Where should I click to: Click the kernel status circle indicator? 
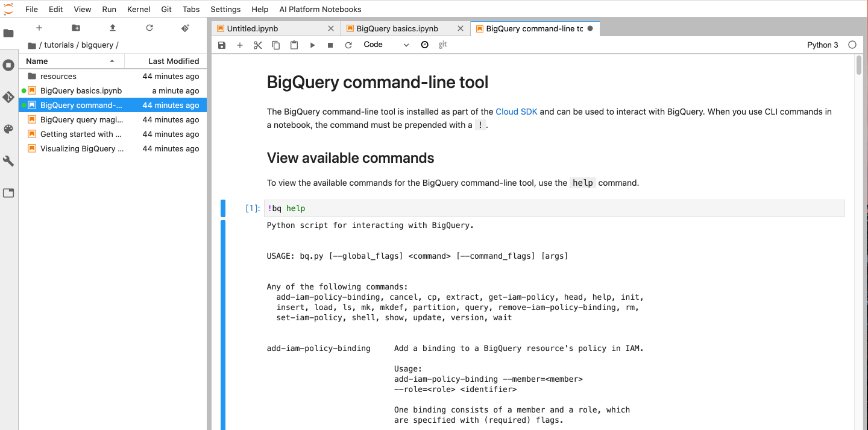852,45
